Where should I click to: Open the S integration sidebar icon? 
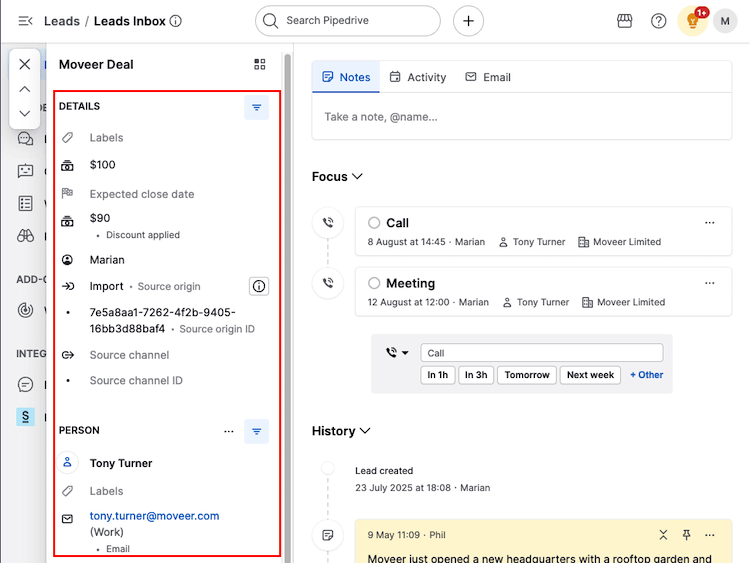point(25,417)
